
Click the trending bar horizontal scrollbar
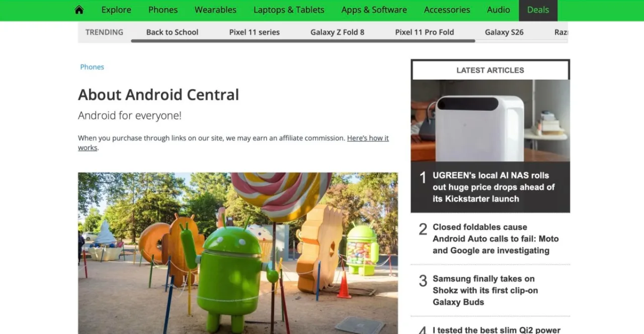click(303, 41)
